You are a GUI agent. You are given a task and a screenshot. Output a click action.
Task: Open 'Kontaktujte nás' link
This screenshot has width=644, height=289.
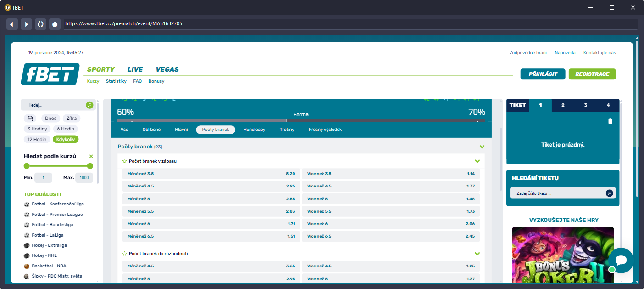(x=600, y=53)
